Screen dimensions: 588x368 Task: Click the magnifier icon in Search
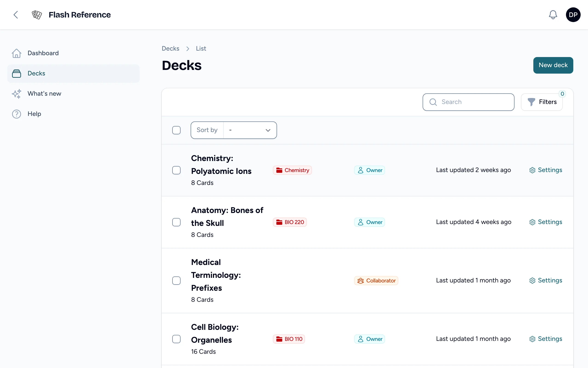point(433,102)
